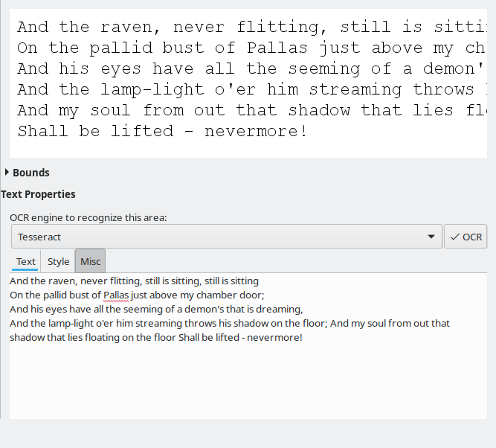Screen dimensions: 496x448
Task: Run recognition with the OCR button
Action: pyautogui.click(x=466, y=237)
